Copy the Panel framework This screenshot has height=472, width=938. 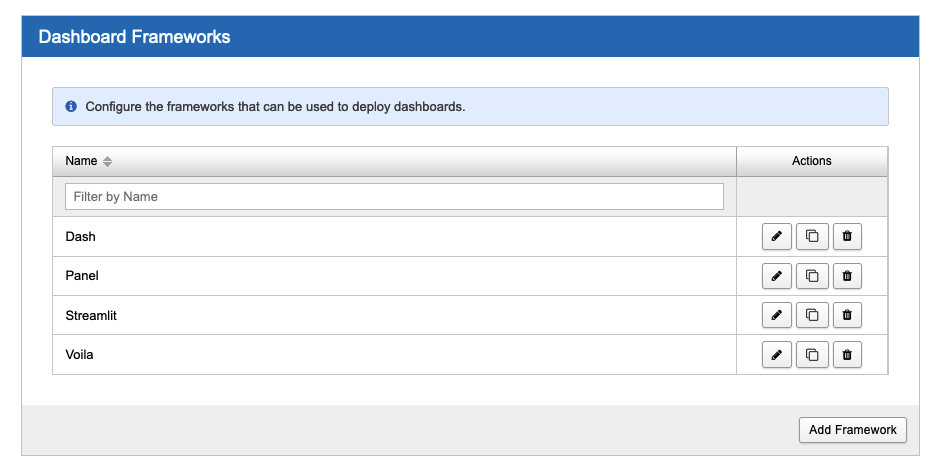pos(812,276)
